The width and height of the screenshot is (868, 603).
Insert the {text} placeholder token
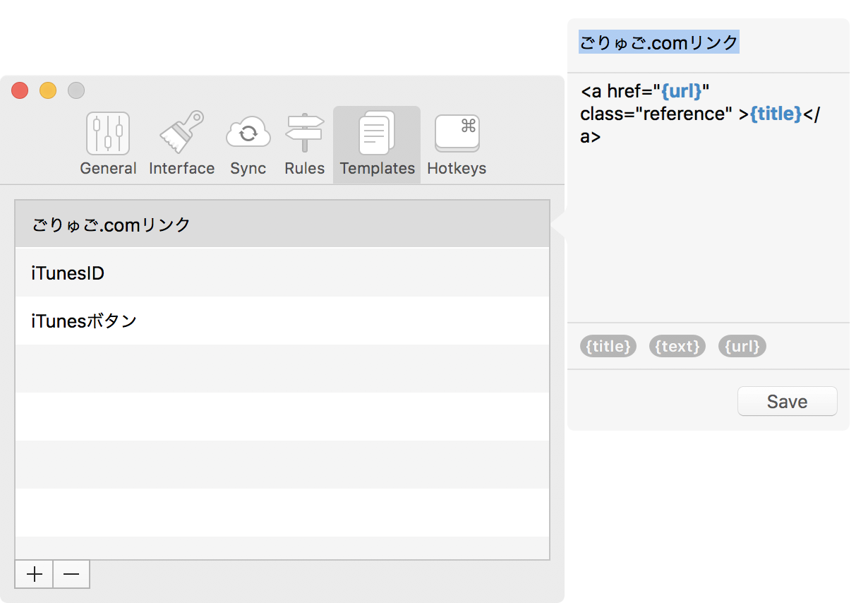(677, 346)
